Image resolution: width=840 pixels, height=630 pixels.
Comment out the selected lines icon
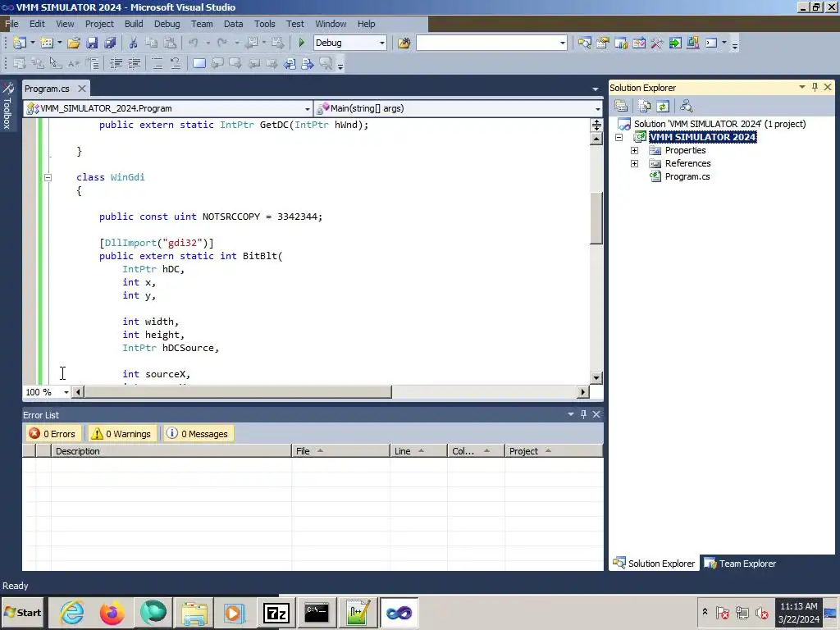[x=157, y=64]
